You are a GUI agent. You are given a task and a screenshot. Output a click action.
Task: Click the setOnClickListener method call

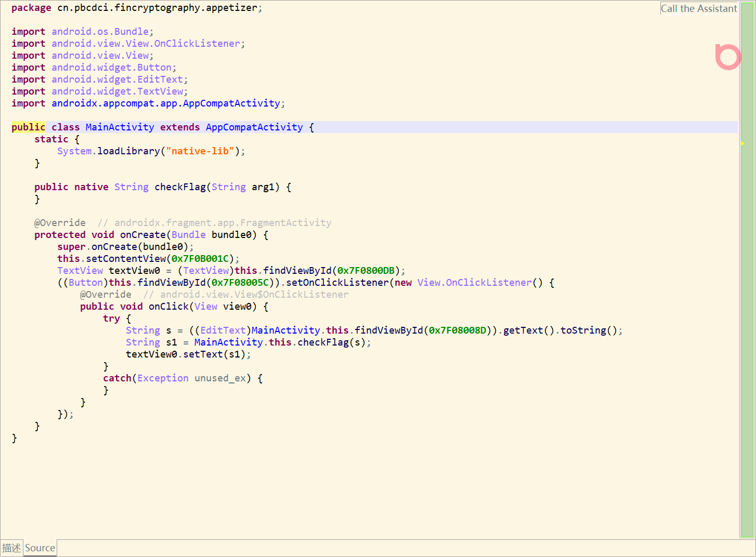click(x=337, y=283)
